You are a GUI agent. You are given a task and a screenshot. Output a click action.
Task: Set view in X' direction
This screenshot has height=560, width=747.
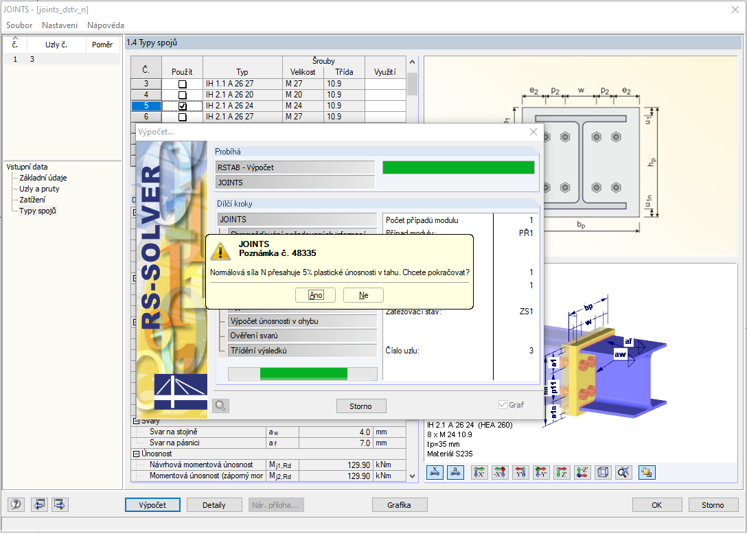pos(479,472)
